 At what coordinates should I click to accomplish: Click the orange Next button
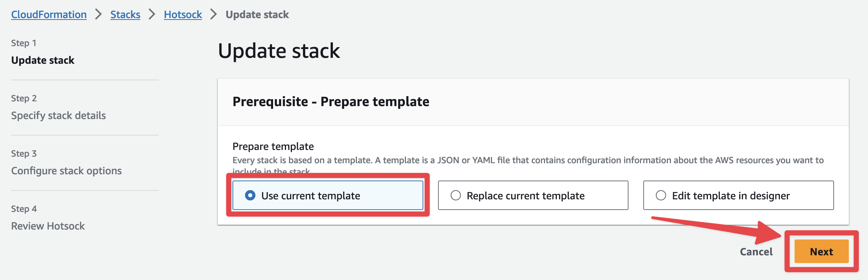point(821,251)
